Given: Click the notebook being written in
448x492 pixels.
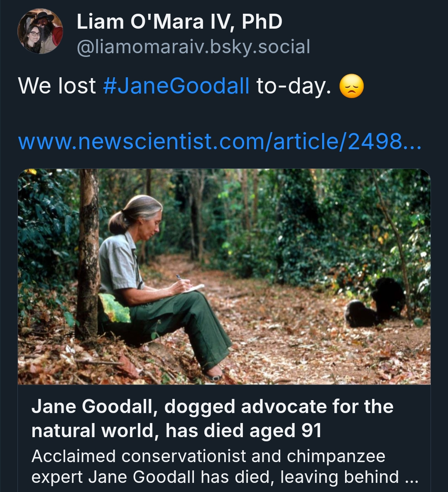Looking at the screenshot, I should [194, 288].
